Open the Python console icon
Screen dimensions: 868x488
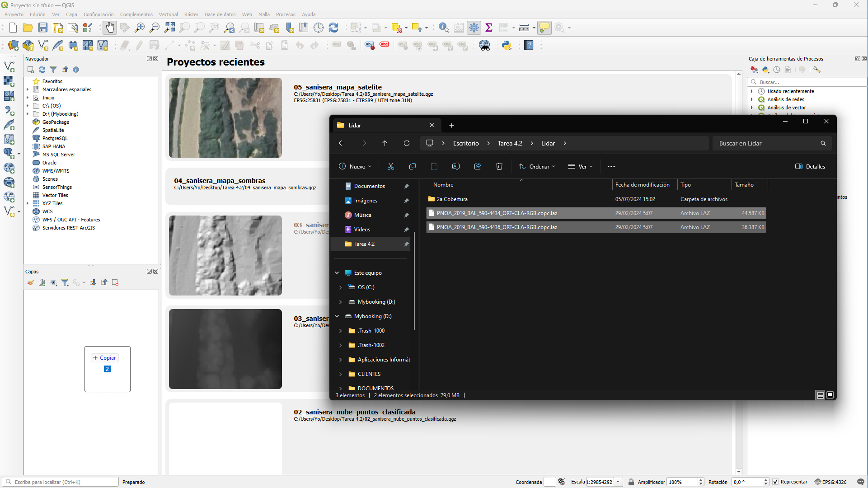pos(507,45)
